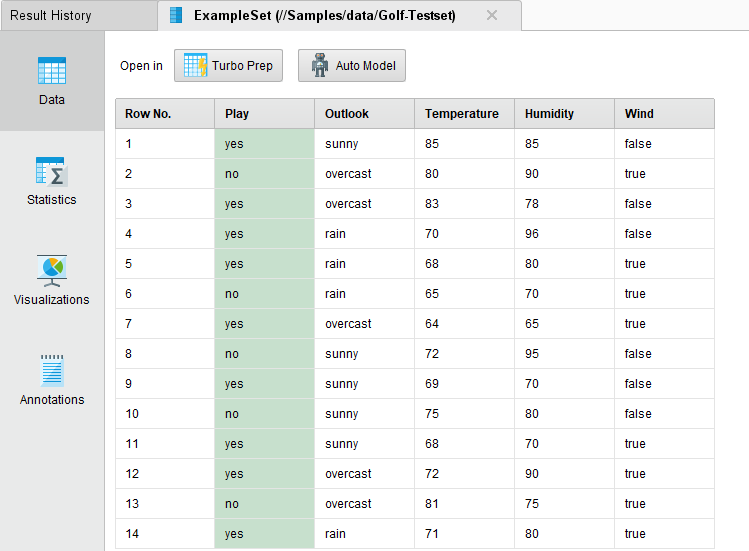Open the Annotations notepad icon
Image resolution: width=749 pixels, height=551 pixels.
(52, 370)
